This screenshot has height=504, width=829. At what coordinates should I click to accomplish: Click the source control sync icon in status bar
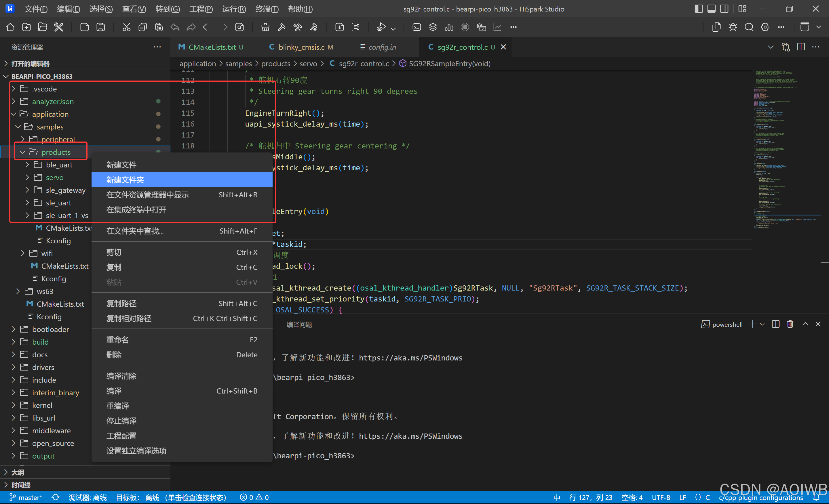56,497
